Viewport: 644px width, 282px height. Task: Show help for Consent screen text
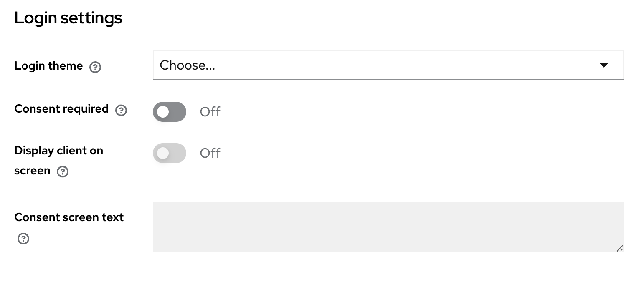click(x=23, y=239)
